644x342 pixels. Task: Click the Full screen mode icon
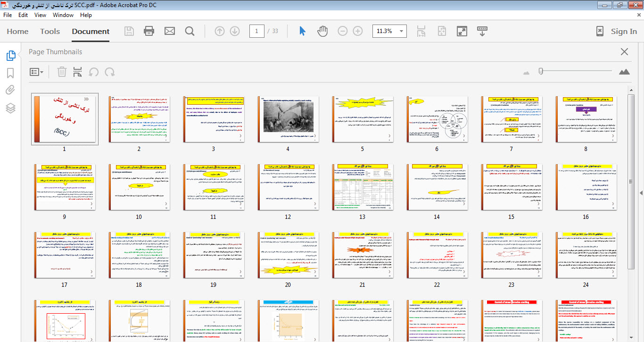point(462,31)
